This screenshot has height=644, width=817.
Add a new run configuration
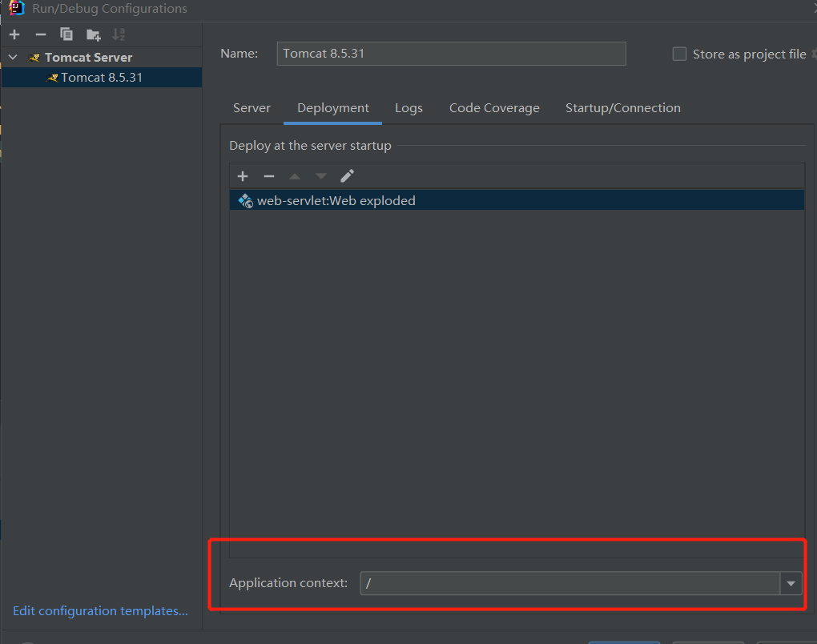click(14, 34)
